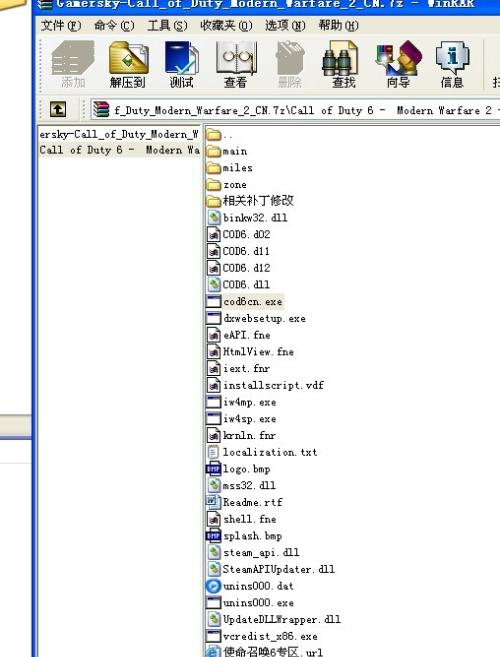Open the 选项(N) menu
This screenshot has height=657, width=500.
[x=285, y=26]
